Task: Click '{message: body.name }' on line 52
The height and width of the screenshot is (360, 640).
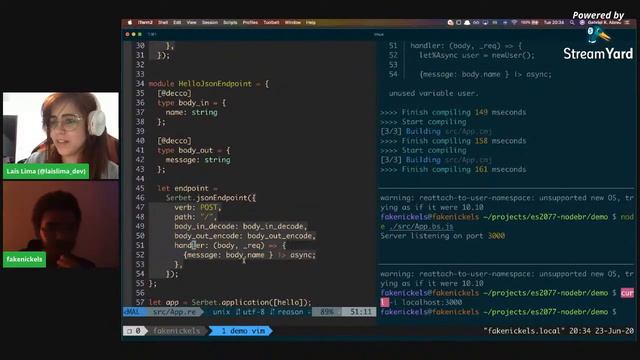Action: (228, 255)
